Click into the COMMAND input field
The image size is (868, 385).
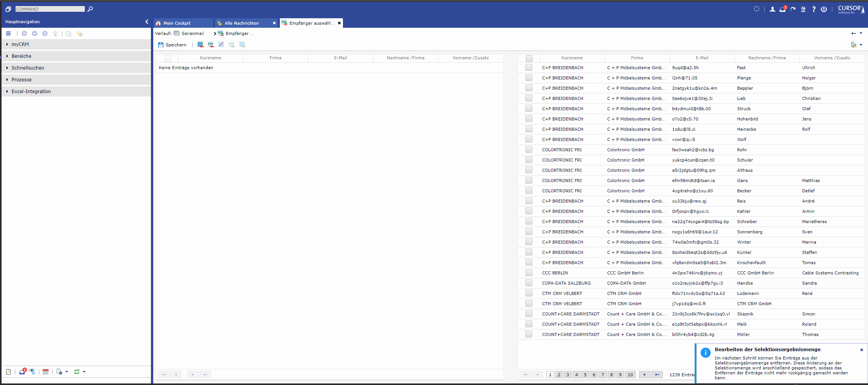(x=50, y=9)
